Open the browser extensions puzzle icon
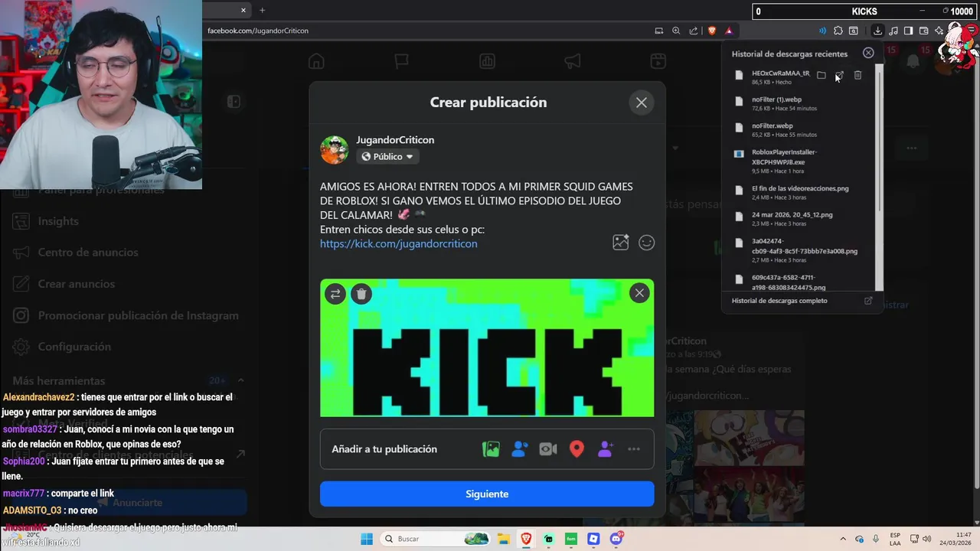Image resolution: width=980 pixels, height=551 pixels. click(x=838, y=31)
